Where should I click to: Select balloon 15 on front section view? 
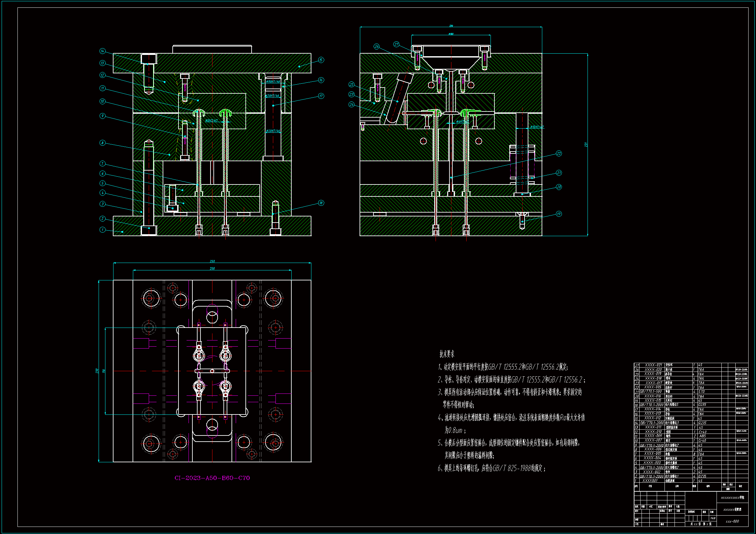[321, 60]
